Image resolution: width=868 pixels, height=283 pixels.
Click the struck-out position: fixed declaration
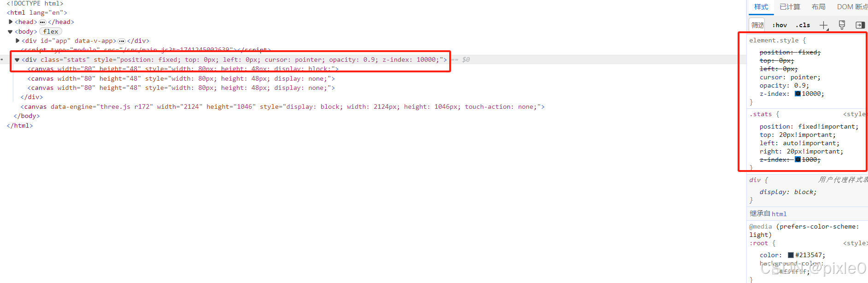[x=790, y=53]
